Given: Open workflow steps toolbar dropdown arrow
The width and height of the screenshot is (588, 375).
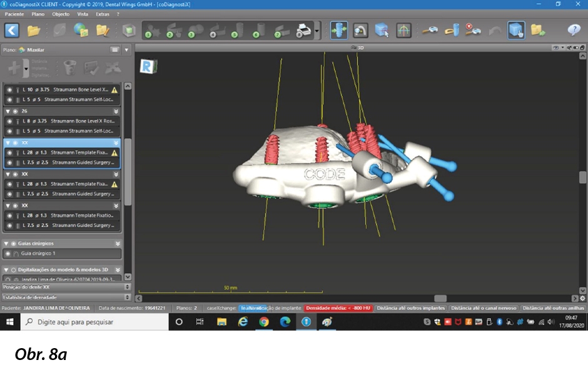Looking at the screenshot, I should click(x=317, y=31).
